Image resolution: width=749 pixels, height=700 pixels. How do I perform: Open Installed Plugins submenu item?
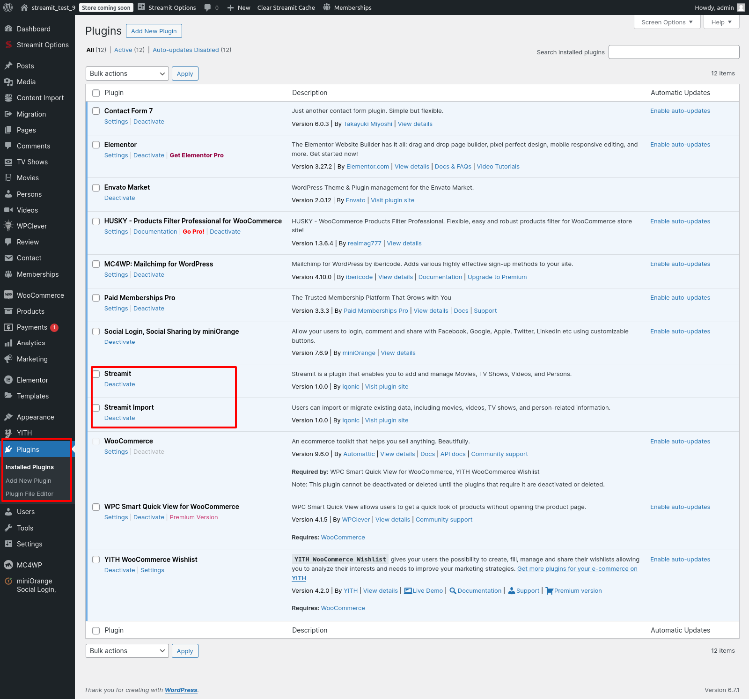coord(29,467)
